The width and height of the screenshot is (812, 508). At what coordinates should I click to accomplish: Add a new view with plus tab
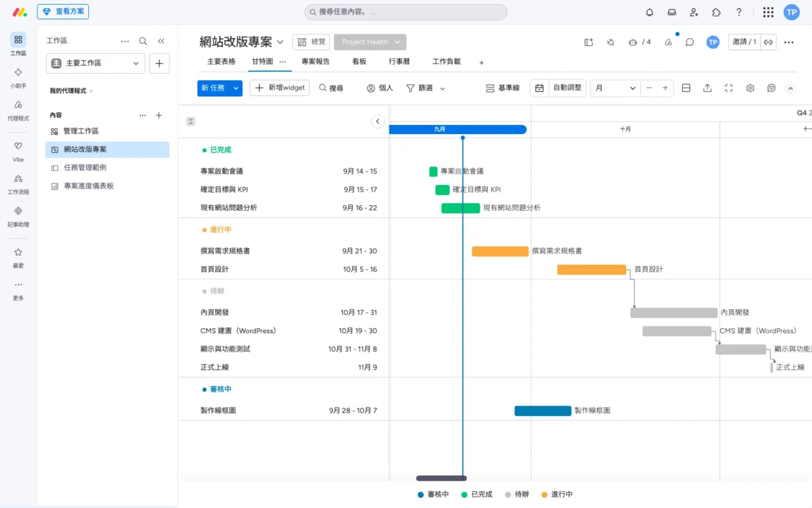pos(481,62)
